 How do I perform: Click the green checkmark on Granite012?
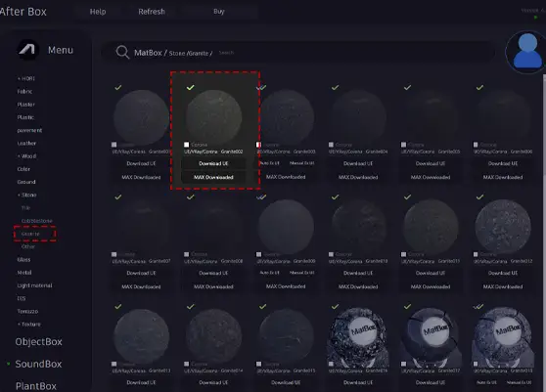click(479, 196)
